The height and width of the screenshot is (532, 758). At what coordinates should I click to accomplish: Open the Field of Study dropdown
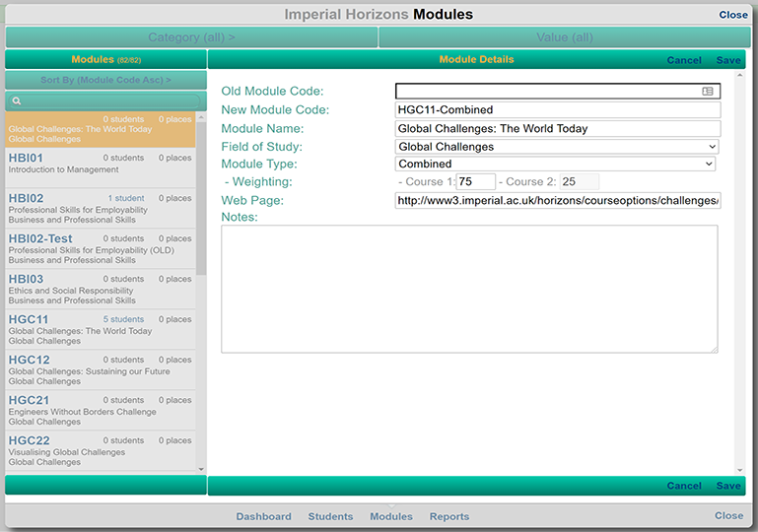[x=557, y=147]
